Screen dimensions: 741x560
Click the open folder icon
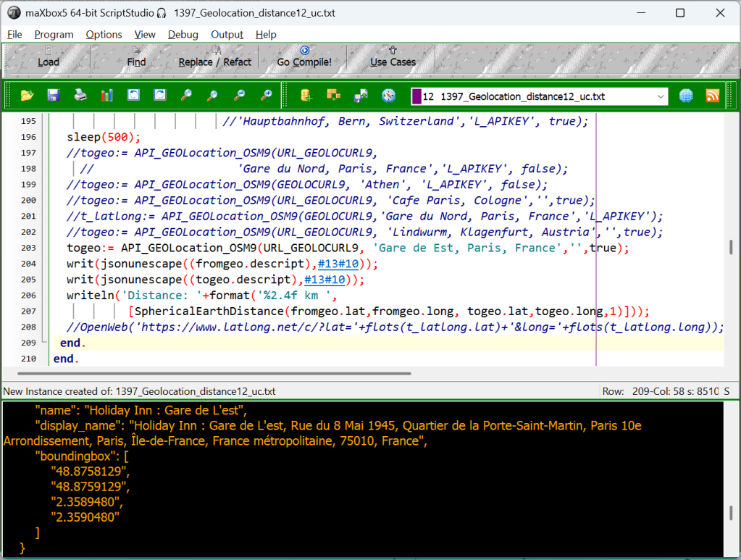click(28, 96)
